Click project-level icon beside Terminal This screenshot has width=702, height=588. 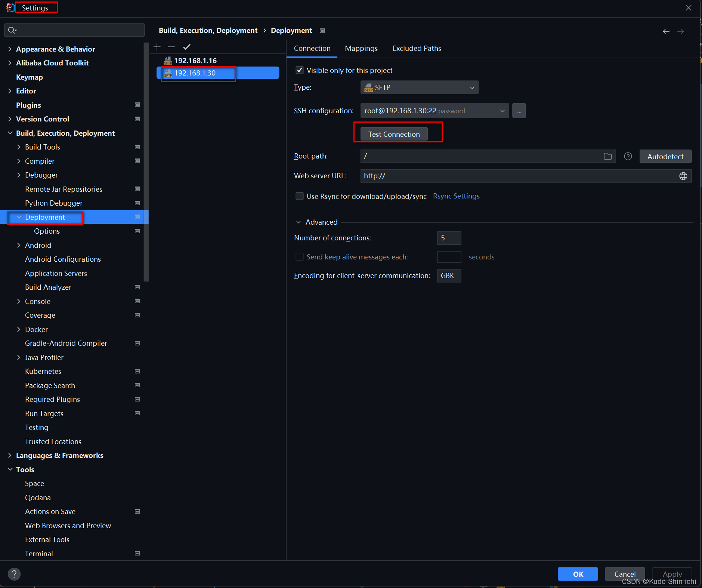137,554
